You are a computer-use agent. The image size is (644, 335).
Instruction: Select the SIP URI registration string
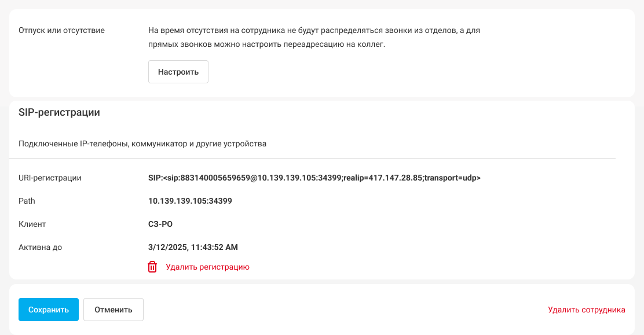(314, 178)
